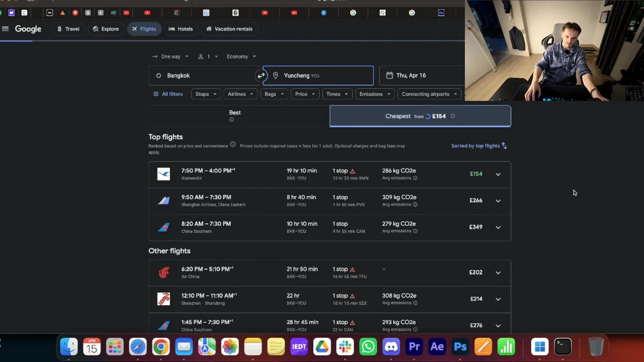Open WhatsApp from the dock

coord(368,346)
